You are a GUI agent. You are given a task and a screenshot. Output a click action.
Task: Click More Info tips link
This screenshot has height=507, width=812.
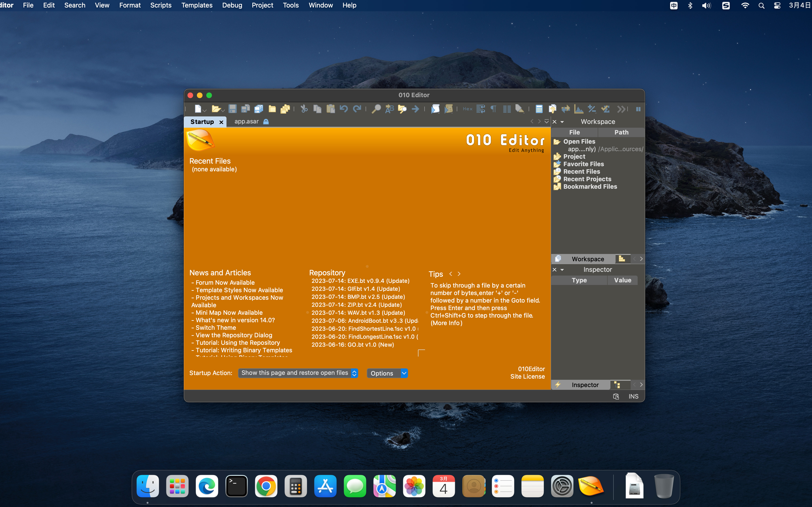click(x=446, y=323)
